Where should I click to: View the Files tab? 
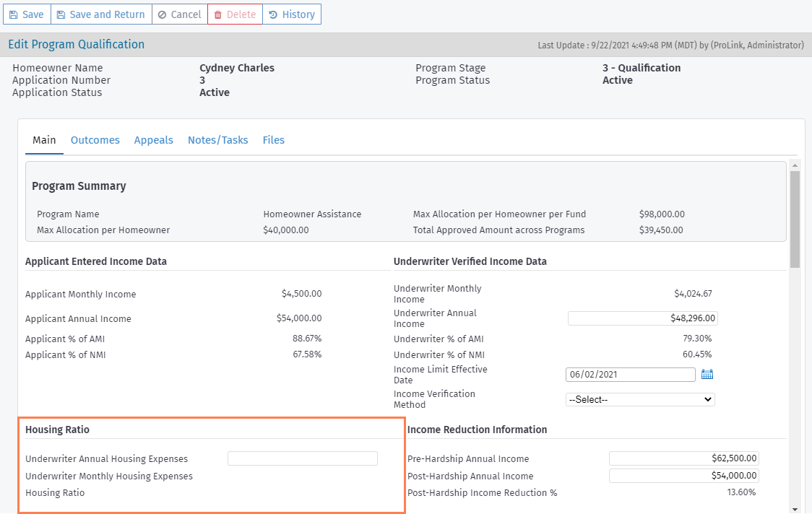coord(274,140)
